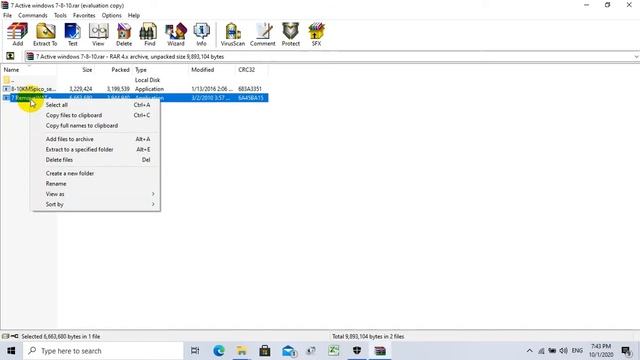Start VirusScan on the archive
The image size is (640, 360).
(233, 34)
